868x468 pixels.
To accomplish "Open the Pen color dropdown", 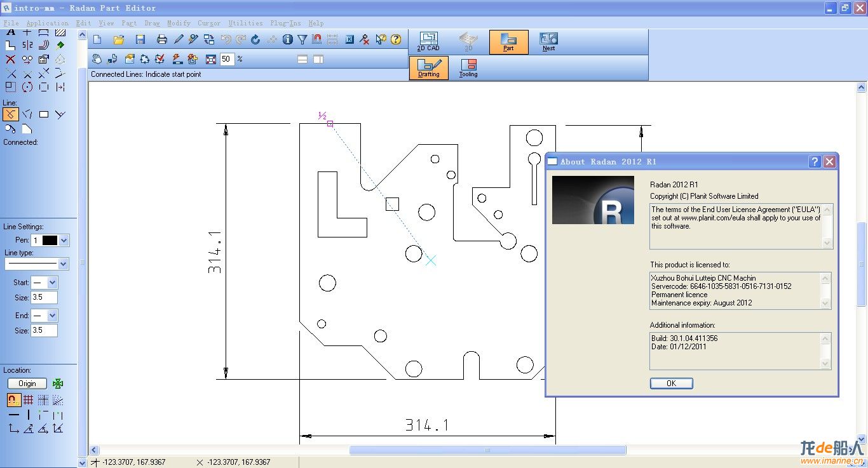I will tap(64, 241).
